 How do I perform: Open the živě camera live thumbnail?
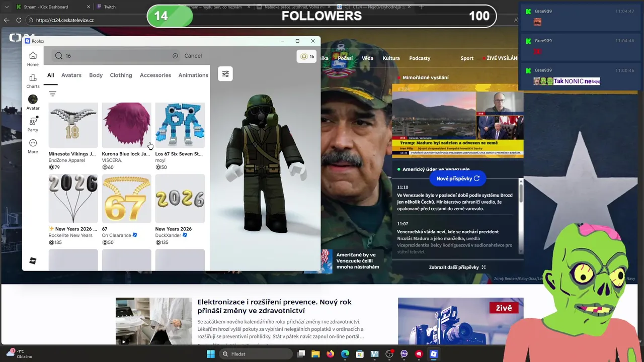coord(461,321)
